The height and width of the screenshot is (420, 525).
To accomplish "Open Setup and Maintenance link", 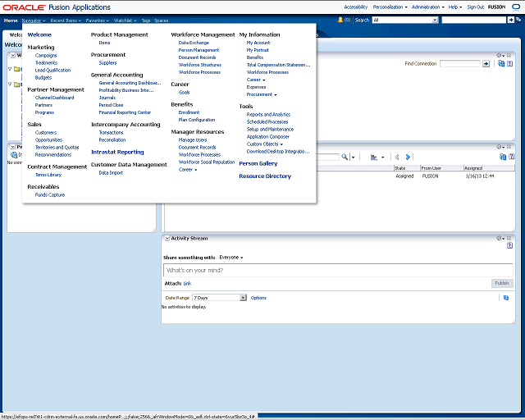I will pyautogui.click(x=270, y=130).
